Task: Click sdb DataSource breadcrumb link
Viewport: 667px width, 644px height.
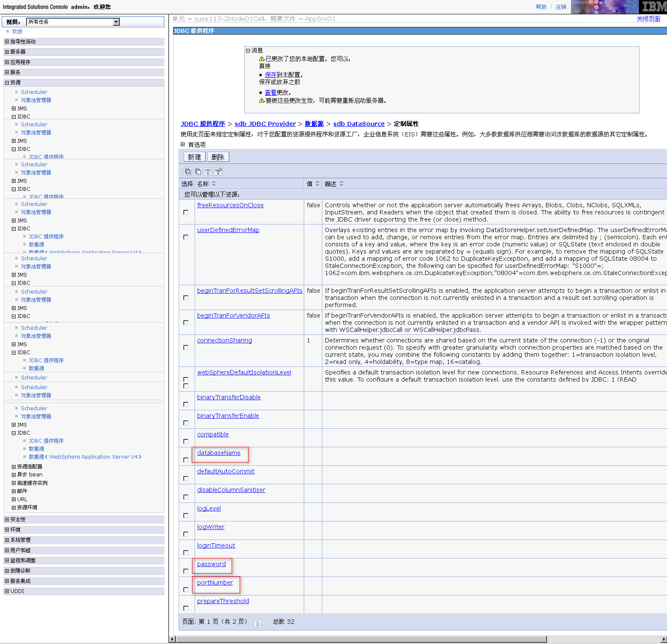Action: click(359, 124)
